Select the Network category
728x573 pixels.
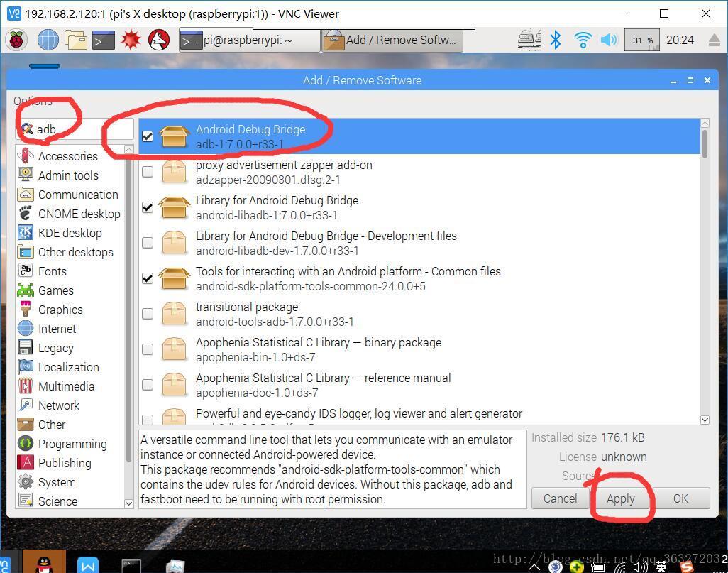70,405
